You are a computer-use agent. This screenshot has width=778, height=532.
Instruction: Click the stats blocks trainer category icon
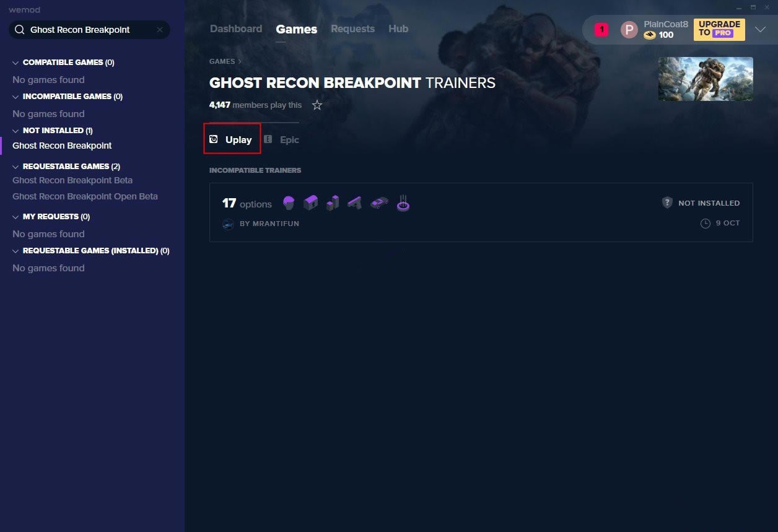coord(333,203)
